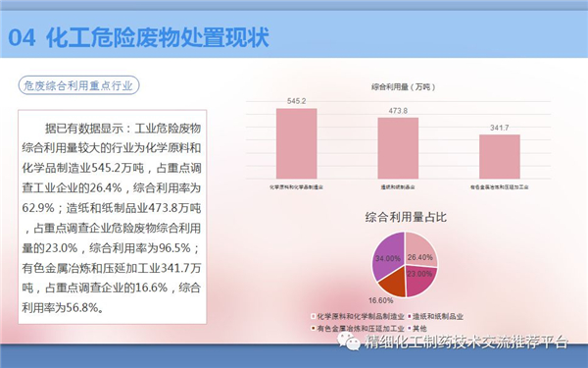588x368 pixels.
Task: Click the brown legend swatch for 有色金属冶炼和压延加工业
Action: [x=313, y=328]
